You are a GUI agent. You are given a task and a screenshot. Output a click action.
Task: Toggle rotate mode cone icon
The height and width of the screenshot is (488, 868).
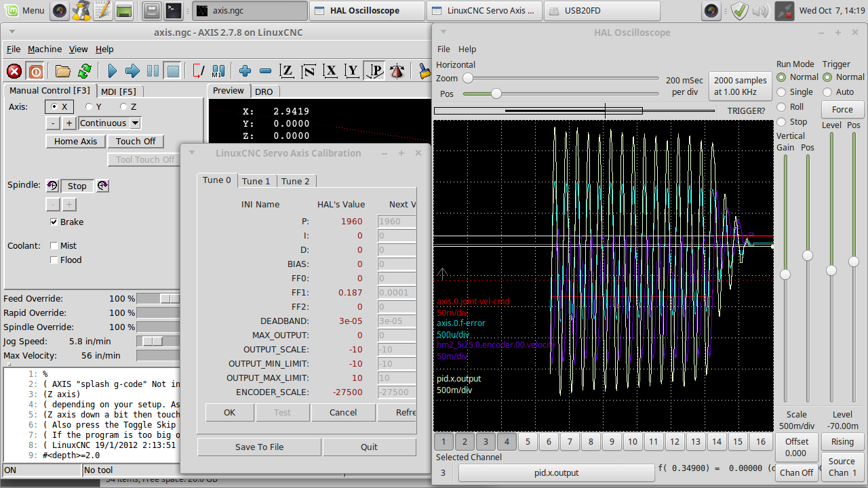point(397,71)
